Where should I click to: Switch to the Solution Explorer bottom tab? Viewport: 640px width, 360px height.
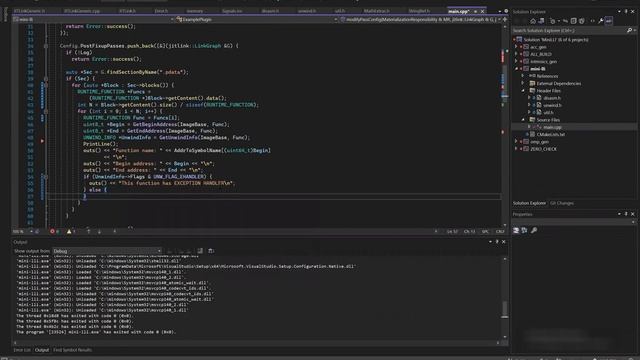(x=529, y=203)
